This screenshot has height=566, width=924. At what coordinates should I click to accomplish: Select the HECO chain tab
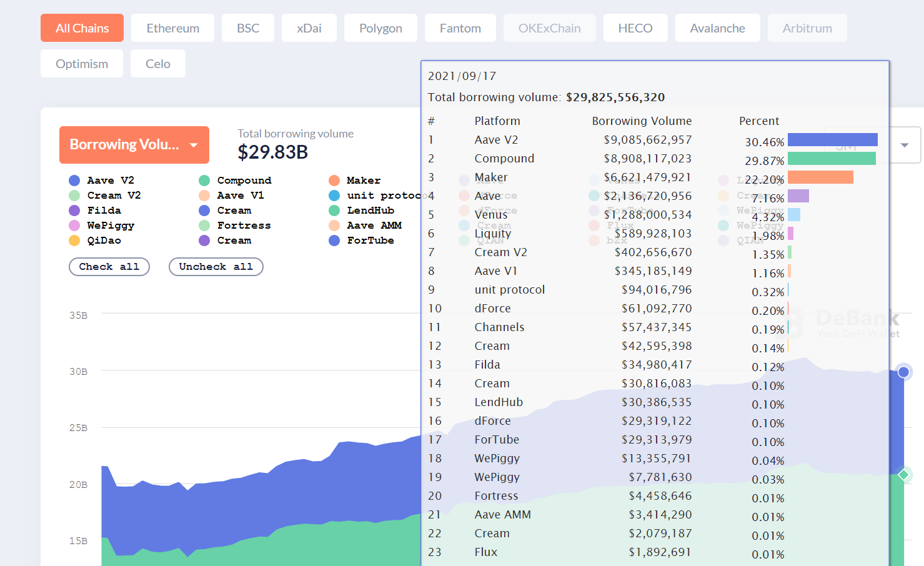tap(635, 28)
